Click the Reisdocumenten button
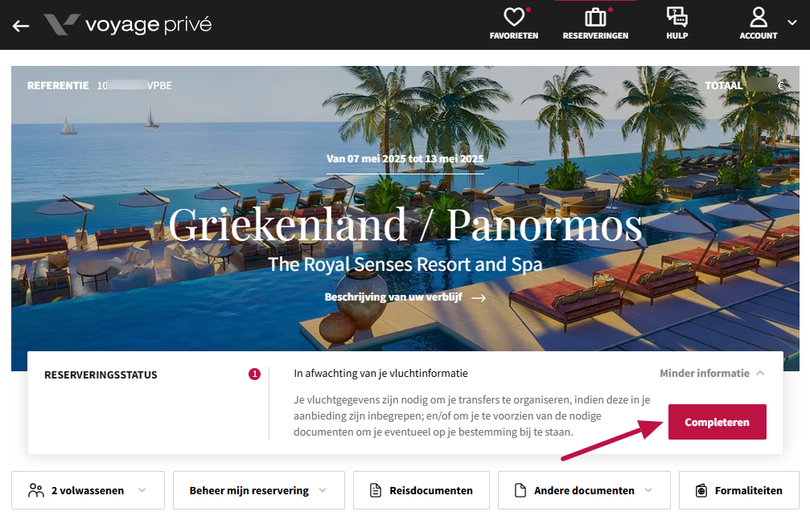 point(421,490)
